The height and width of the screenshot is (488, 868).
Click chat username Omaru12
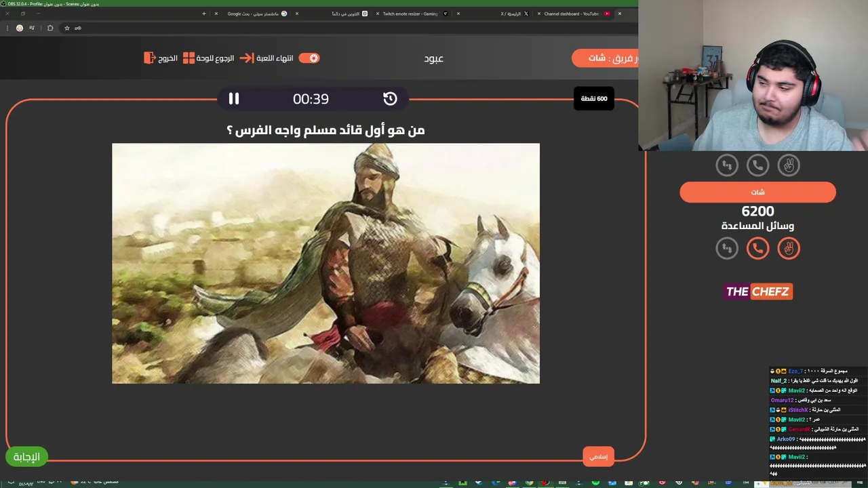point(781,401)
